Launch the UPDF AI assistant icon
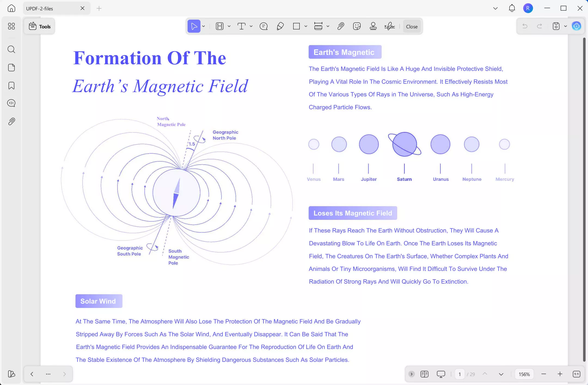The width and height of the screenshot is (588, 385). (576, 26)
